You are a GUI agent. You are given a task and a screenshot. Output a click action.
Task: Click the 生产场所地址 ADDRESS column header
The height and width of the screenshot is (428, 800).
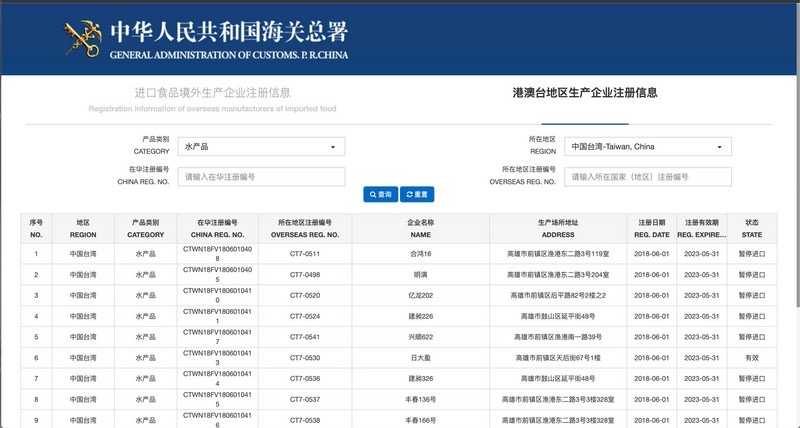(x=558, y=229)
